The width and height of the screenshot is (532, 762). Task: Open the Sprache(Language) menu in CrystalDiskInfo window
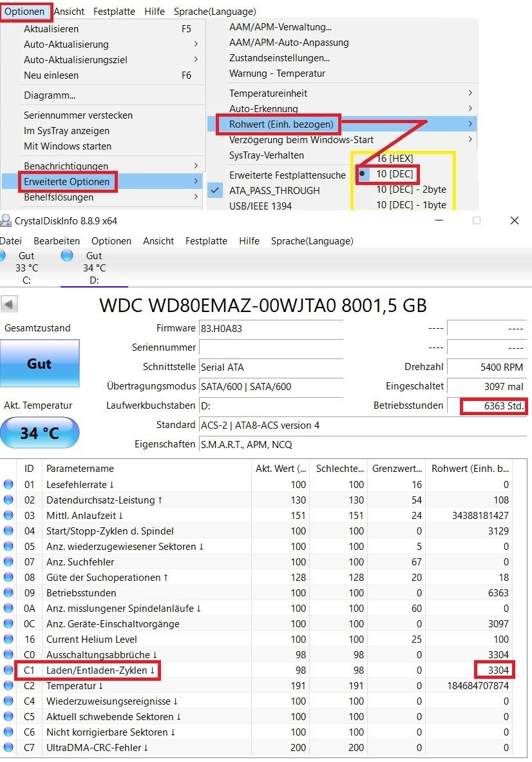pyautogui.click(x=312, y=240)
